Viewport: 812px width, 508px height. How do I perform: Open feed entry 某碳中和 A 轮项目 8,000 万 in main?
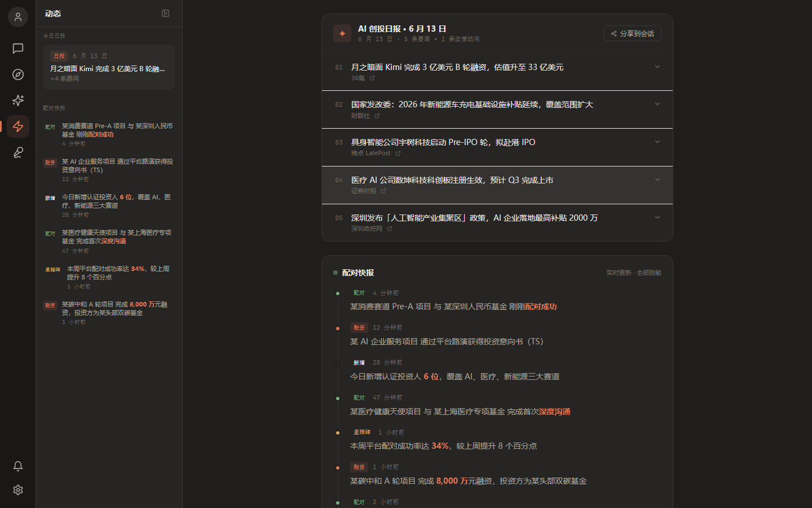tap(468, 481)
